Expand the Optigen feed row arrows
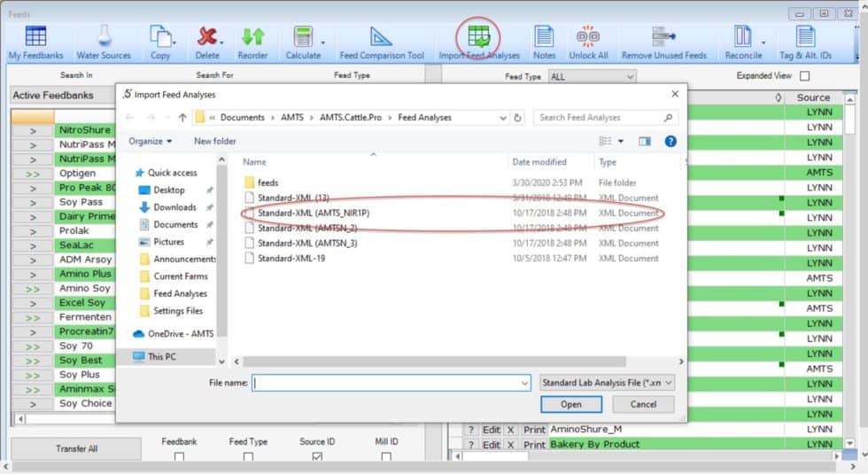This screenshot has width=868, height=474. (33, 174)
